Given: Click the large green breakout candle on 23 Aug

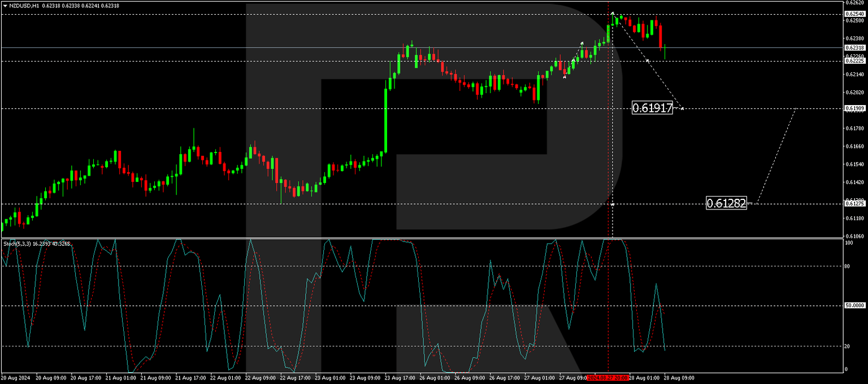Looking at the screenshot, I should [385, 119].
